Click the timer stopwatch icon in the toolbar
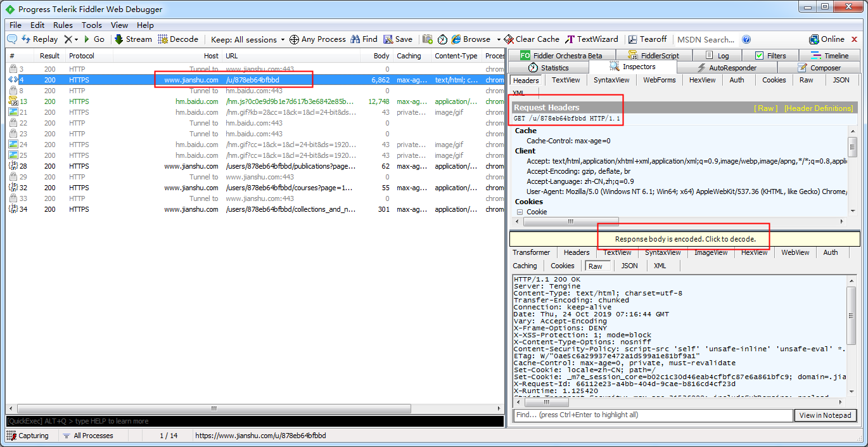This screenshot has height=447, width=868. tap(442, 39)
